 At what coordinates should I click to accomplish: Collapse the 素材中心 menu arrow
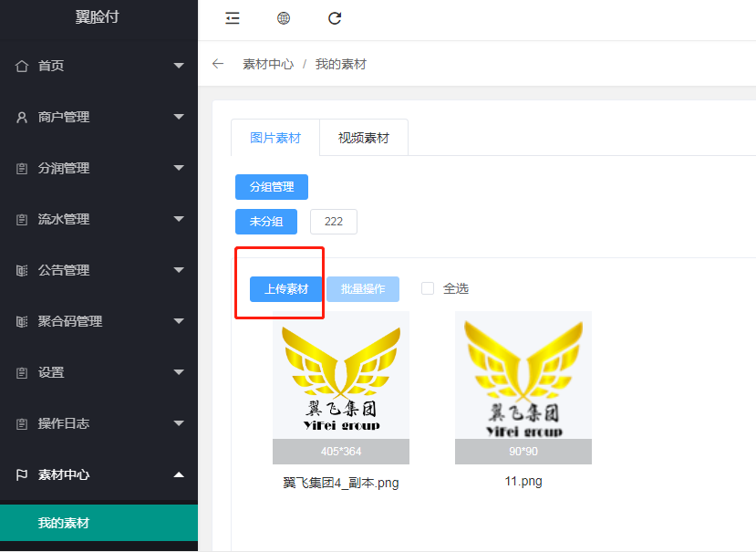(x=179, y=474)
